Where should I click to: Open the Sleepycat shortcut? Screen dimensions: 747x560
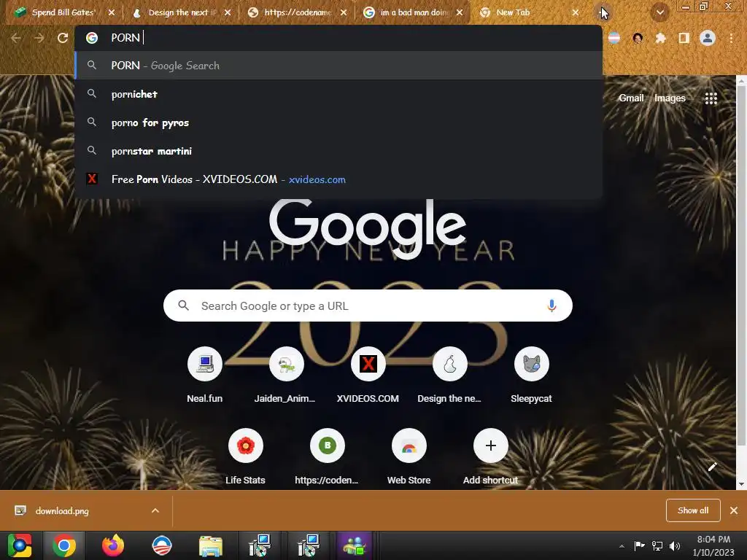point(531,376)
